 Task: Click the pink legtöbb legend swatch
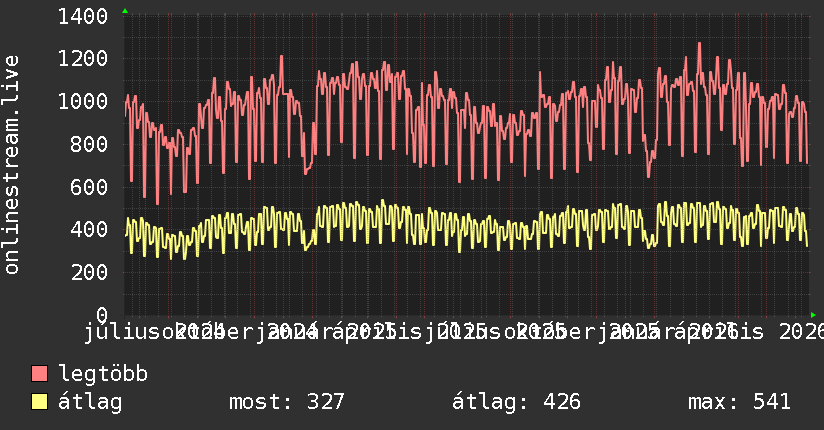(x=39, y=373)
